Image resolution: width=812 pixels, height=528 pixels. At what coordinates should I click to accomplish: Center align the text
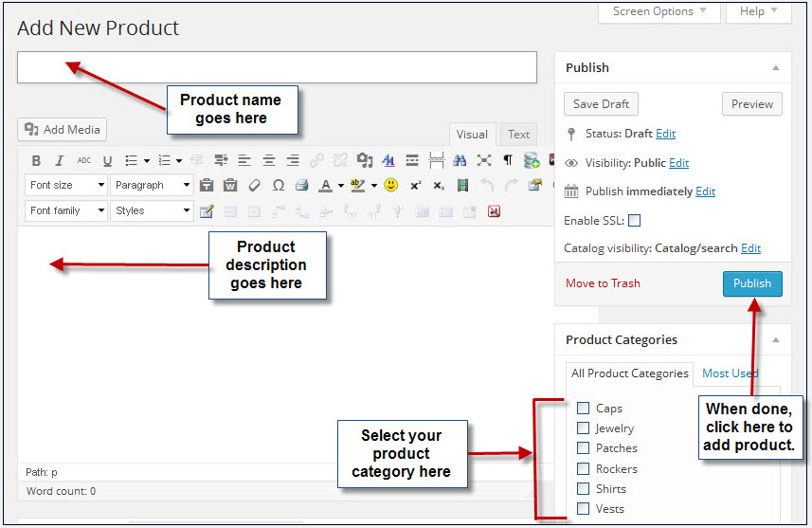(269, 160)
